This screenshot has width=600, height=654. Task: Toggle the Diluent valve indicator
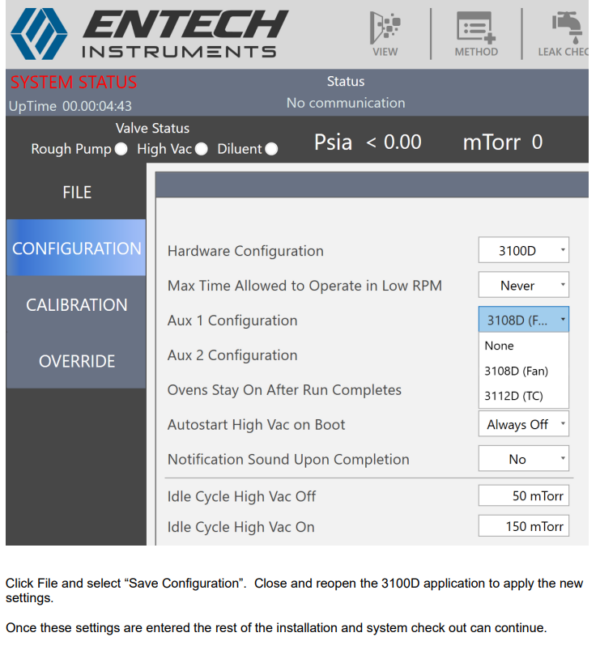(271, 149)
